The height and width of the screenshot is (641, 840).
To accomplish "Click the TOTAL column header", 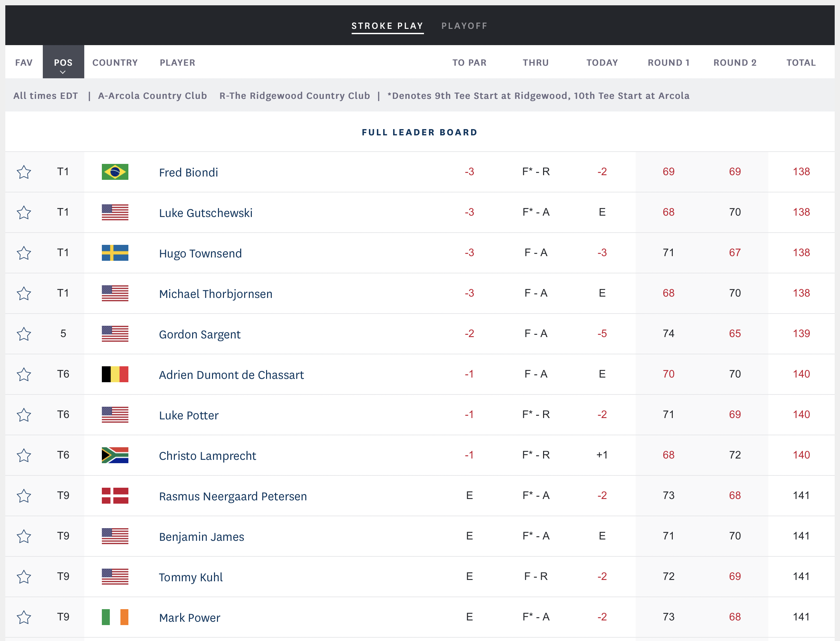I will coord(801,63).
